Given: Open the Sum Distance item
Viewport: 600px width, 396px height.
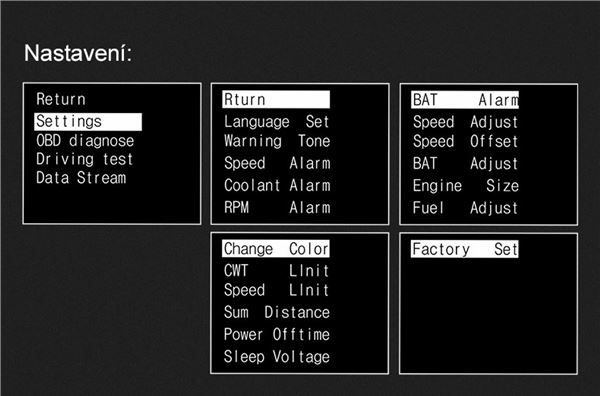Looking at the screenshot, I should (x=277, y=312).
